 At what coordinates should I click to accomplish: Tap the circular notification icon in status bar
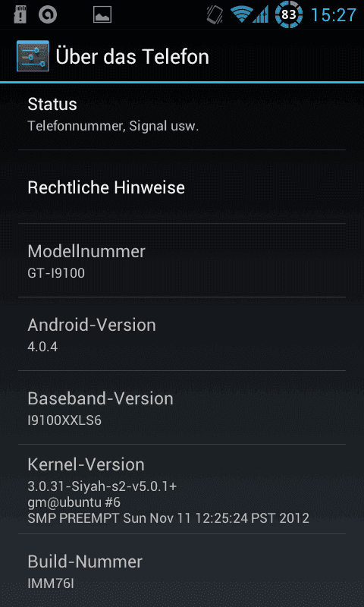(48, 14)
